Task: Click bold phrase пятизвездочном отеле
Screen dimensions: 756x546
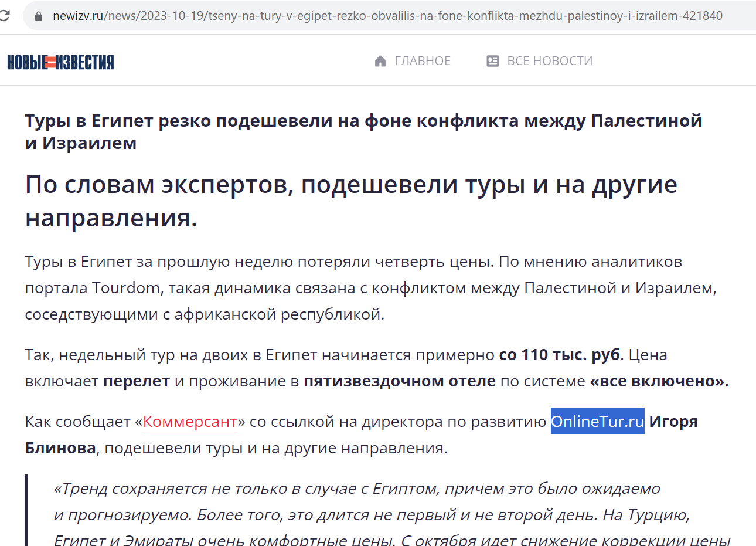Action: (399, 381)
